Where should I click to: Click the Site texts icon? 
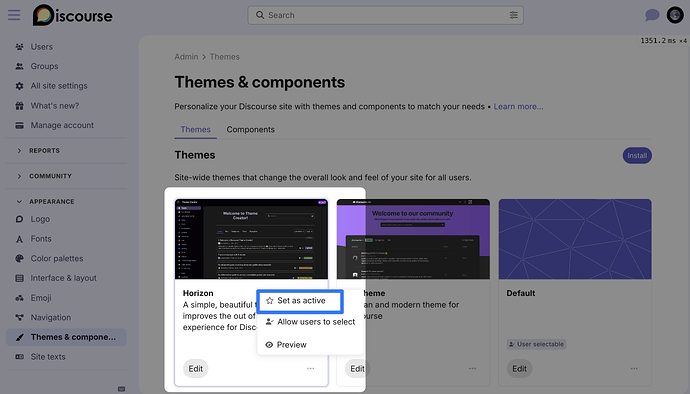[19, 357]
